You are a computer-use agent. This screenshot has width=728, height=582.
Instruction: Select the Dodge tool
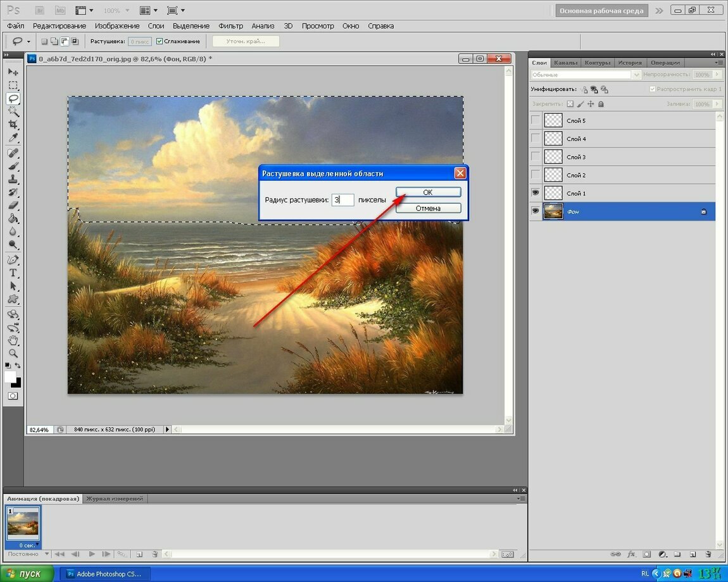tap(13, 245)
